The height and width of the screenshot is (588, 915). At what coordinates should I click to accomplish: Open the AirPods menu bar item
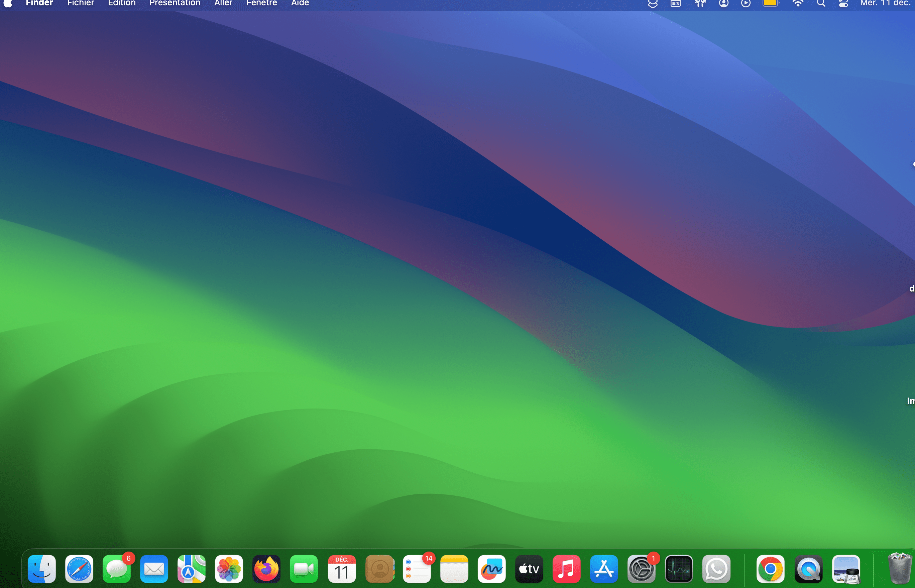point(700,3)
